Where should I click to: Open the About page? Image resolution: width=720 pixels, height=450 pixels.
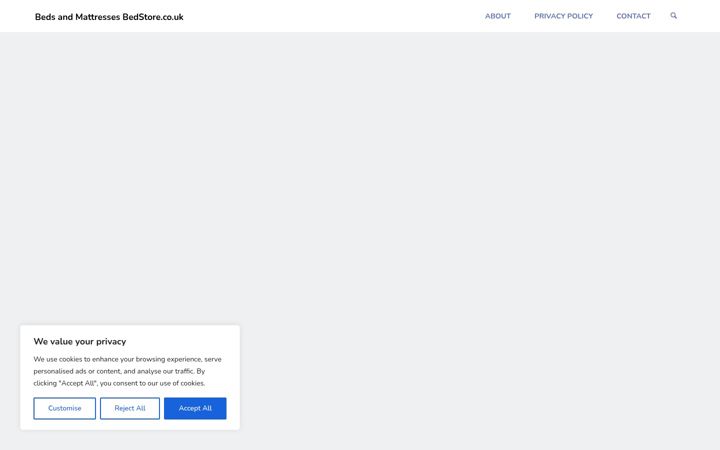point(498,16)
